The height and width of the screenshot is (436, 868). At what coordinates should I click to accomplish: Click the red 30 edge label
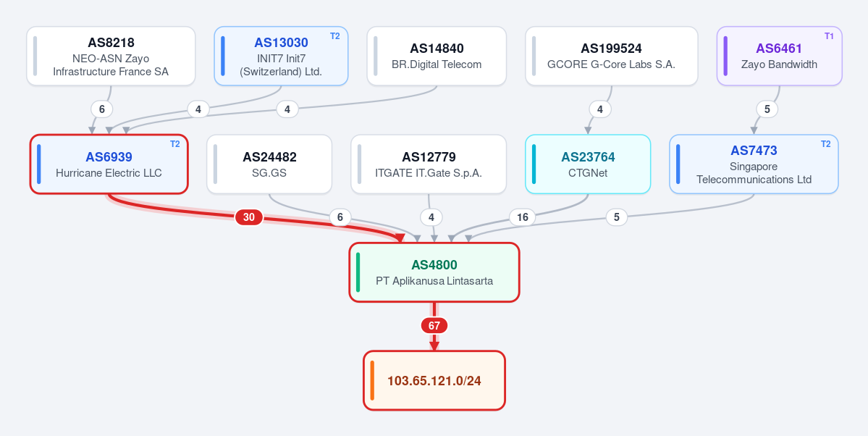coord(249,218)
